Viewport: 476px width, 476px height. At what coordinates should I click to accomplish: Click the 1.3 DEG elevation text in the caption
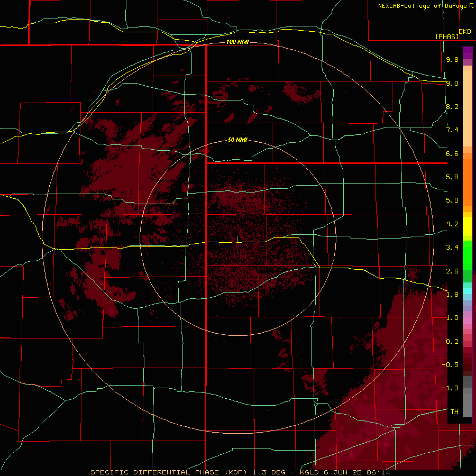pos(270,472)
